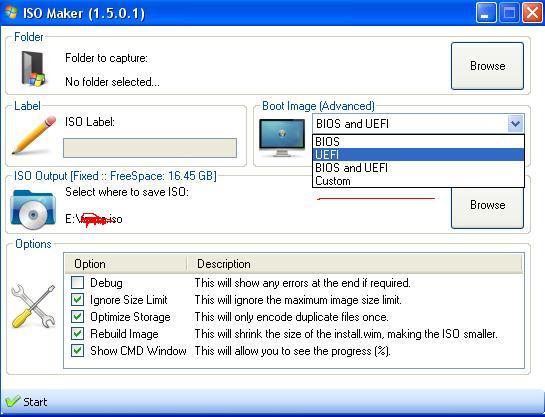Click the monitor icon in Boot Image section
The width and height of the screenshot is (545, 417).
(x=282, y=138)
